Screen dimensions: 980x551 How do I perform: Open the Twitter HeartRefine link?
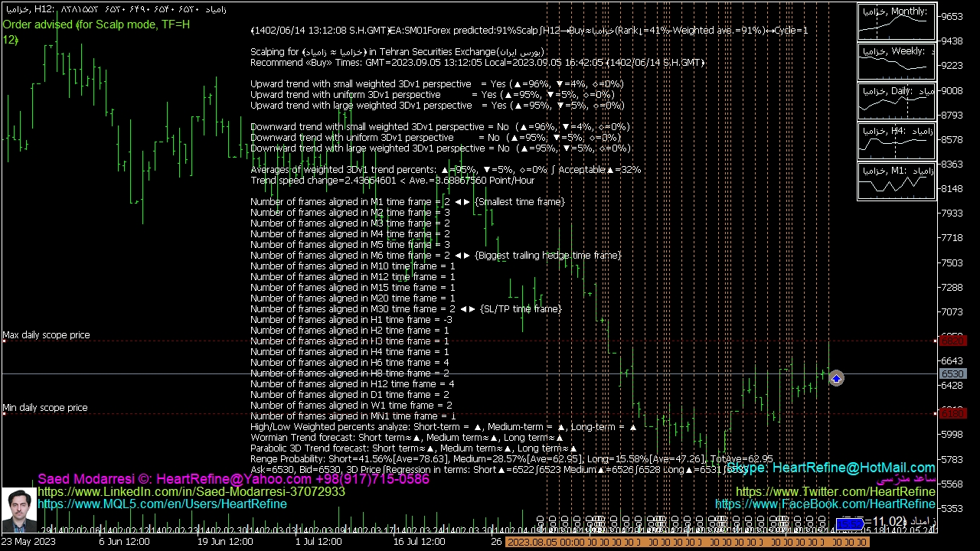pos(835,492)
